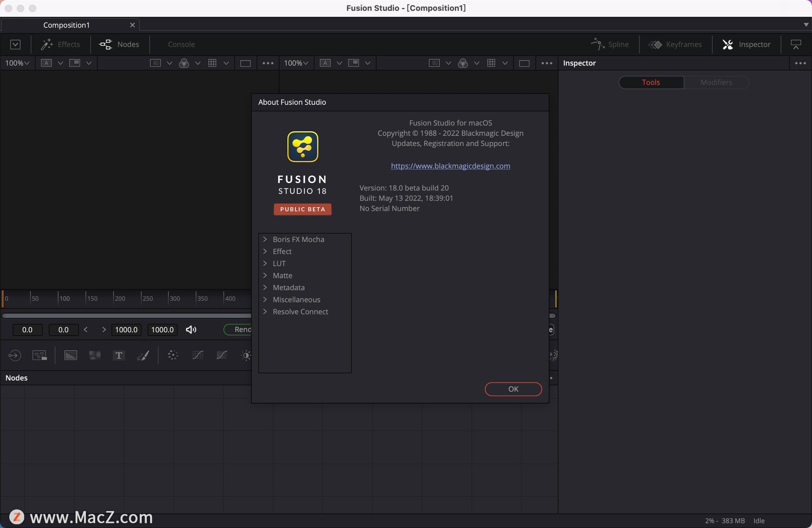Open right viewer three-dot options menu
812x528 pixels.
coord(547,63)
